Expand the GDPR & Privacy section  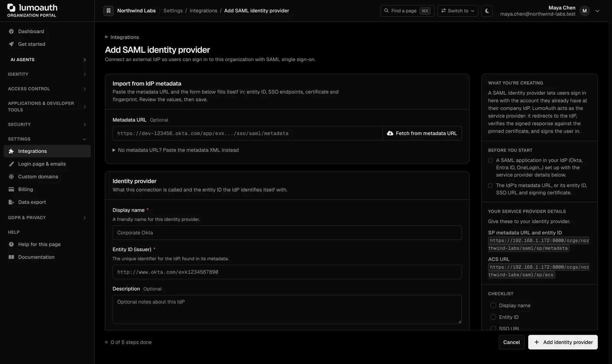[x=47, y=218]
